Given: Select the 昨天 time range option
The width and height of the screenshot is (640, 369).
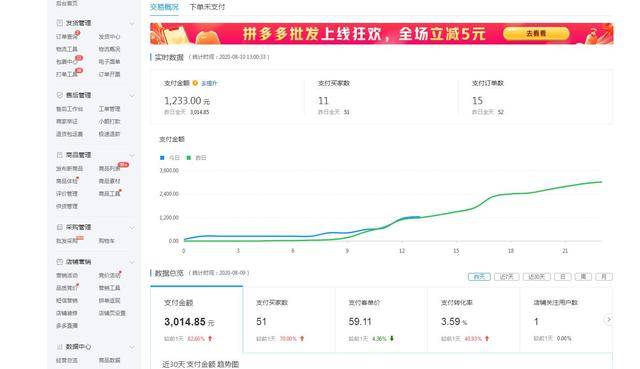Looking at the screenshot, I should (479, 277).
